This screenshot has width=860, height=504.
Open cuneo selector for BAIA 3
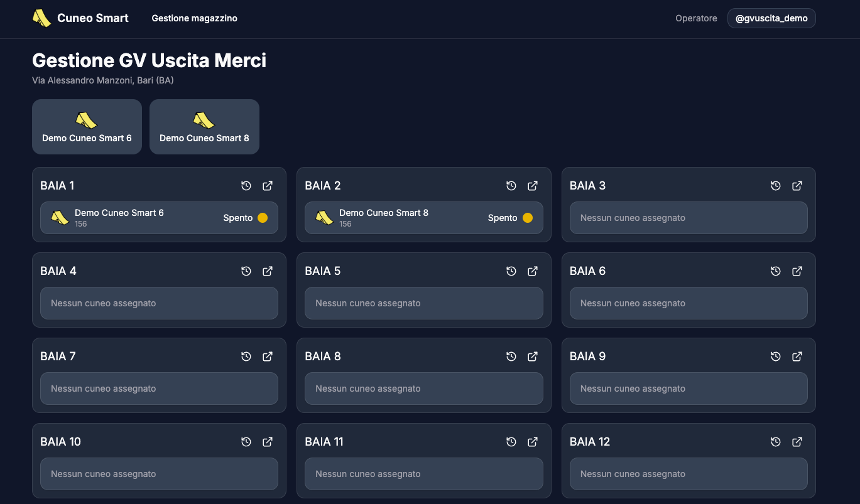(x=688, y=218)
